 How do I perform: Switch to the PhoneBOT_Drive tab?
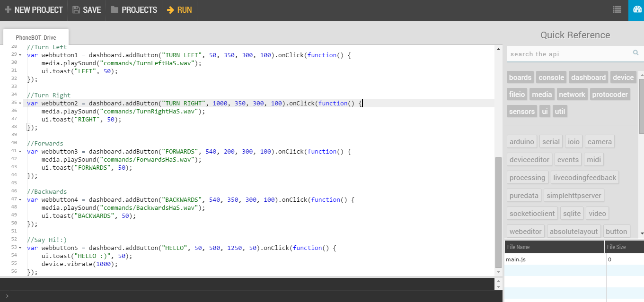[36, 37]
